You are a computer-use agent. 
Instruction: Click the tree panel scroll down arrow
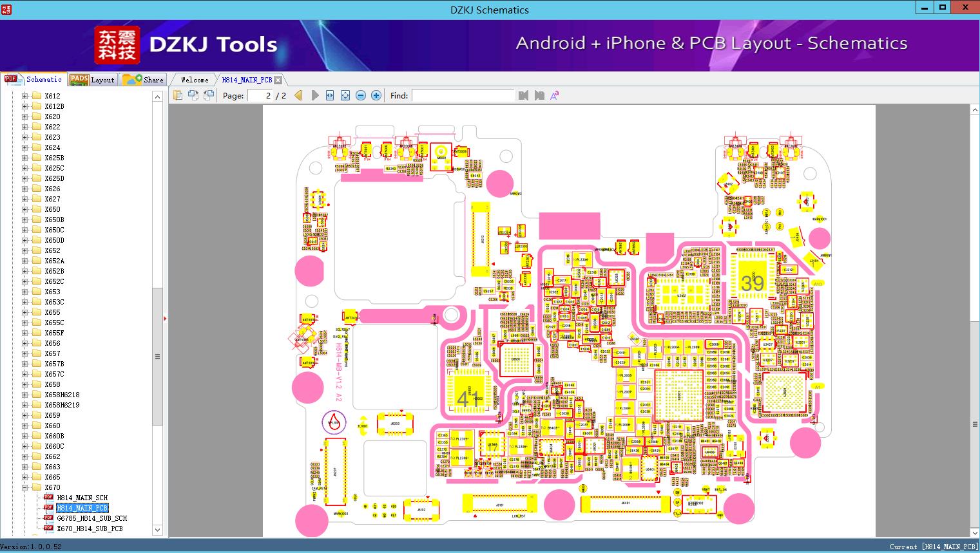(x=157, y=530)
